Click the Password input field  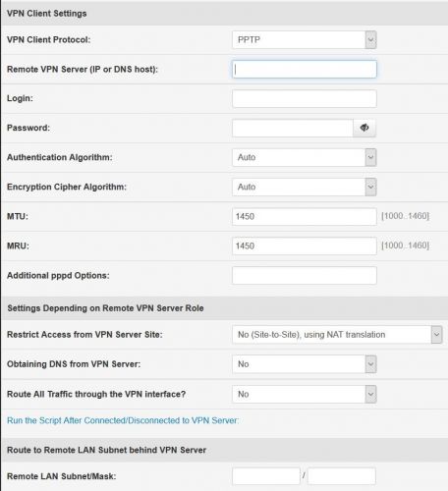293,128
